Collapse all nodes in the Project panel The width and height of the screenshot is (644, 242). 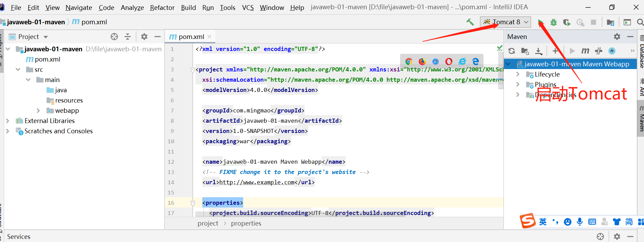128,37
